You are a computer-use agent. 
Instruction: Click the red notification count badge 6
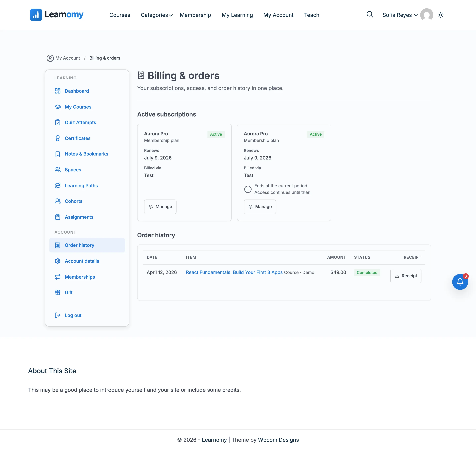coord(466,276)
